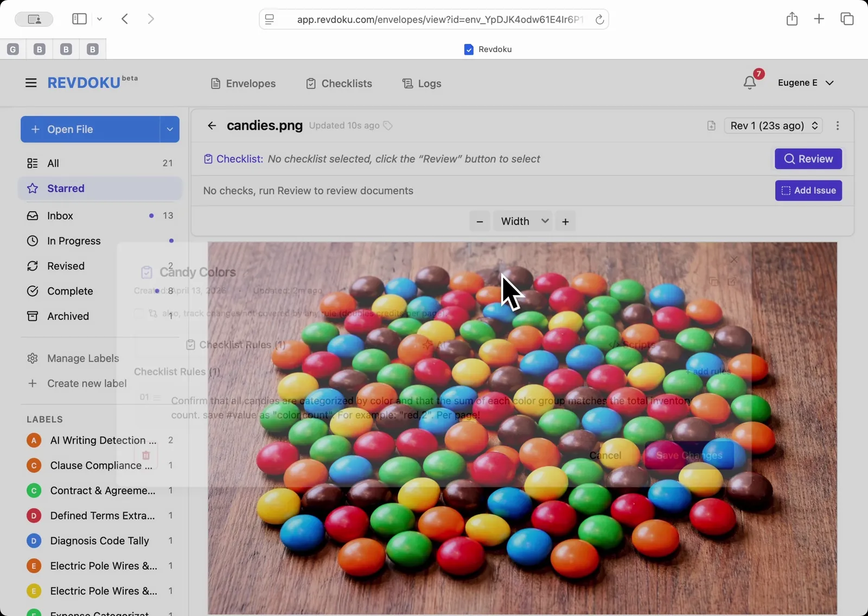
Task: Zoom in with the plus button
Action: click(x=565, y=222)
